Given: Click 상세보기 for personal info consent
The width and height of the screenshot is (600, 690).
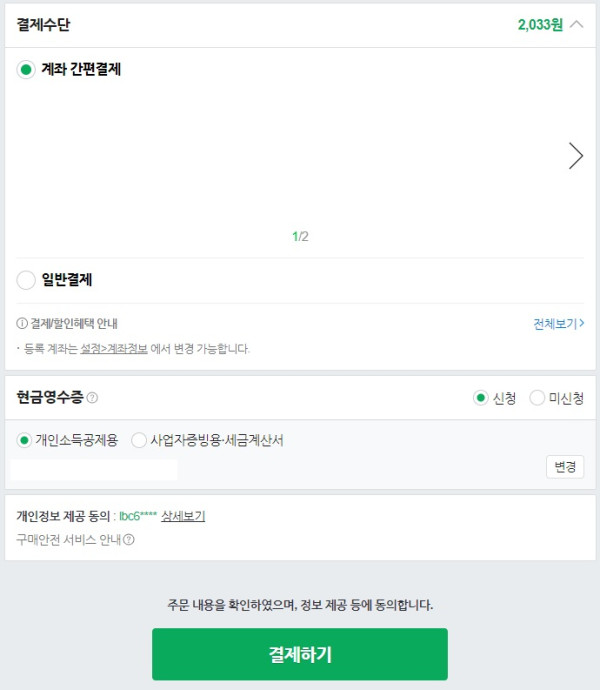Looking at the screenshot, I should click(x=183, y=516).
